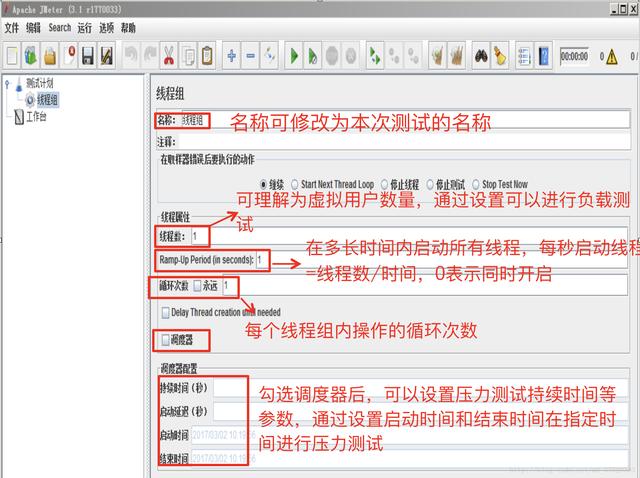Select Start Next Thread Loop radio button
Viewport: 640px width, 478px height.
tap(294, 185)
